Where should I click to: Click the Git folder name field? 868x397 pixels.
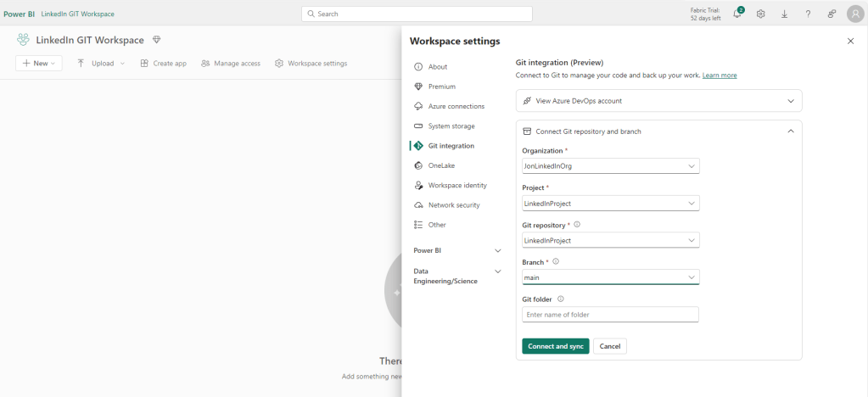point(610,315)
